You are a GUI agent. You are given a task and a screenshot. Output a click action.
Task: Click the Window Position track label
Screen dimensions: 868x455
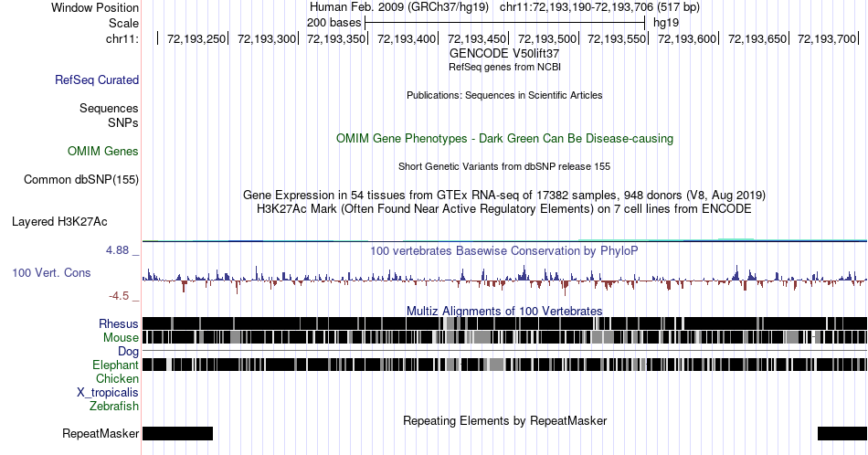tap(95, 7)
